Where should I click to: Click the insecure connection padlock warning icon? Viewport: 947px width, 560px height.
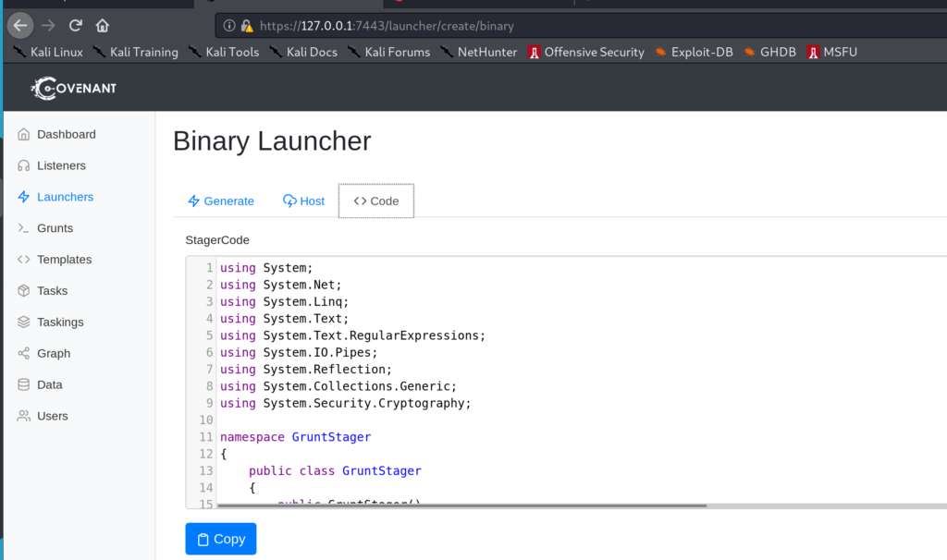[x=246, y=25]
